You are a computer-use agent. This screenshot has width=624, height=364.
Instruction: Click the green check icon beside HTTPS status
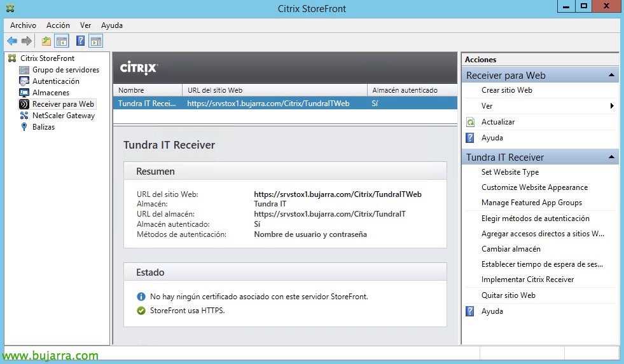[x=141, y=311]
